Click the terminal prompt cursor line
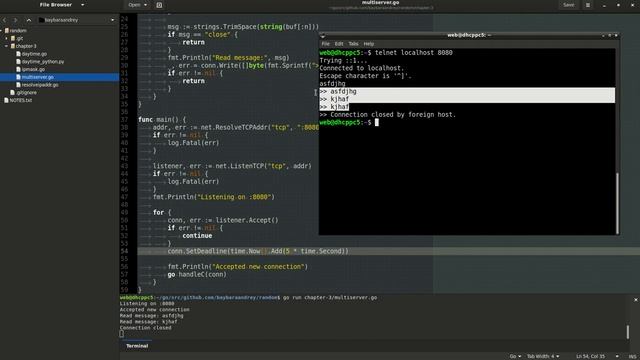 click(x=349, y=122)
